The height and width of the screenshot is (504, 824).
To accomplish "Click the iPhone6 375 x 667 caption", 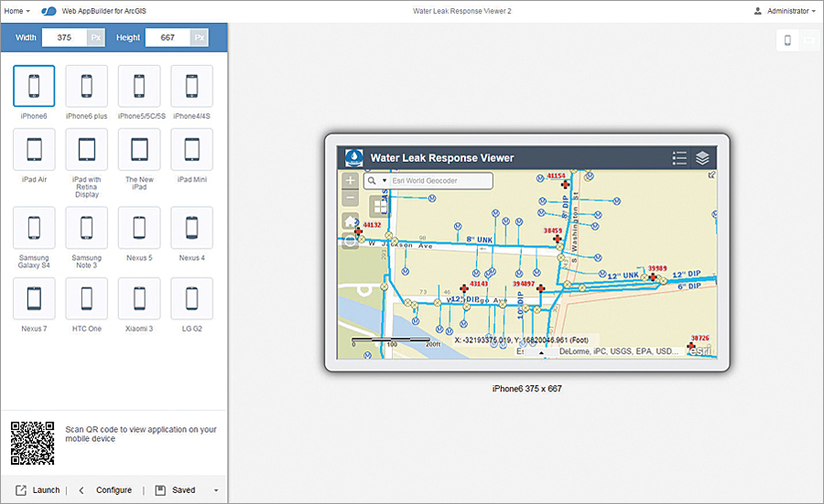I will (527, 389).
